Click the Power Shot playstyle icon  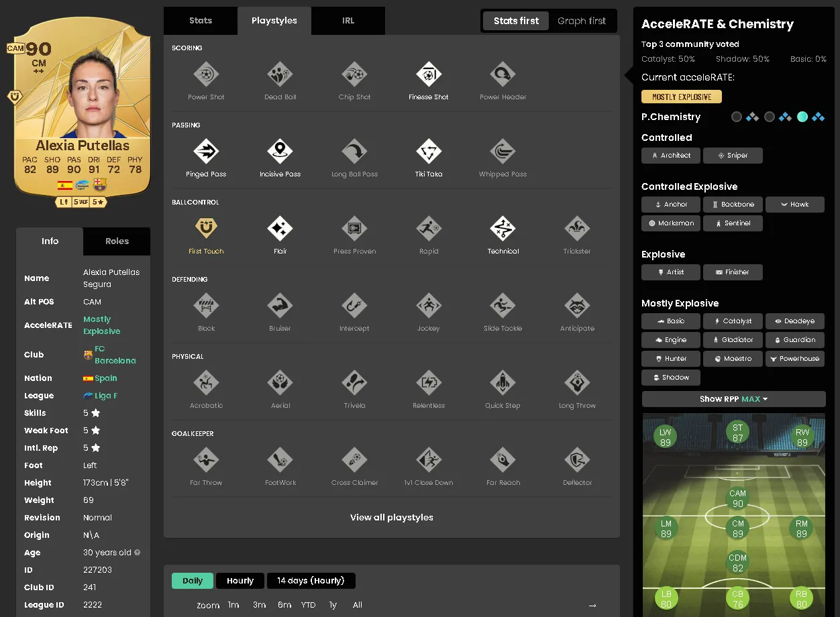206,74
